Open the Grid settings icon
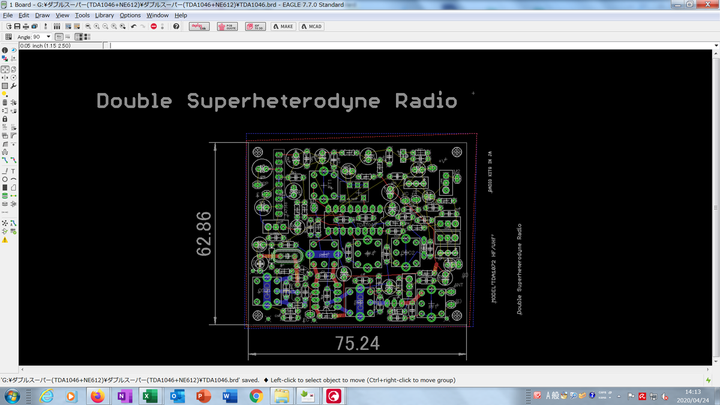 [8, 37]
